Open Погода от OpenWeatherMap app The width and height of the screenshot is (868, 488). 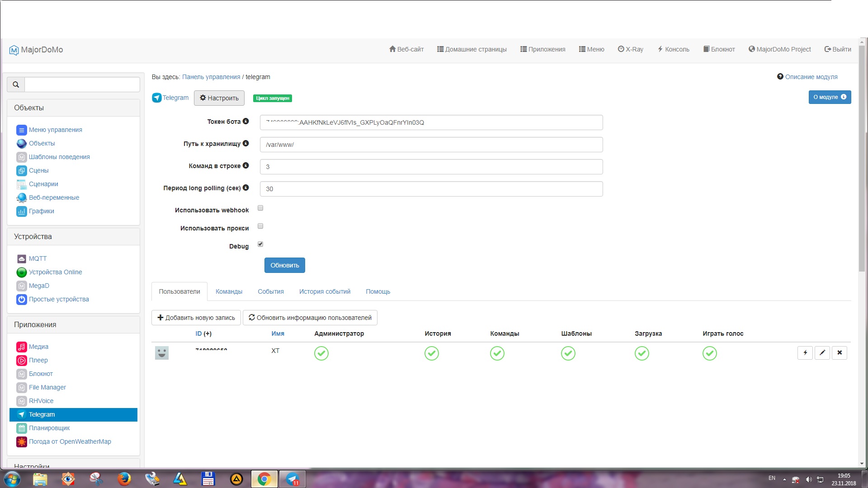click(x=70, y=441)
